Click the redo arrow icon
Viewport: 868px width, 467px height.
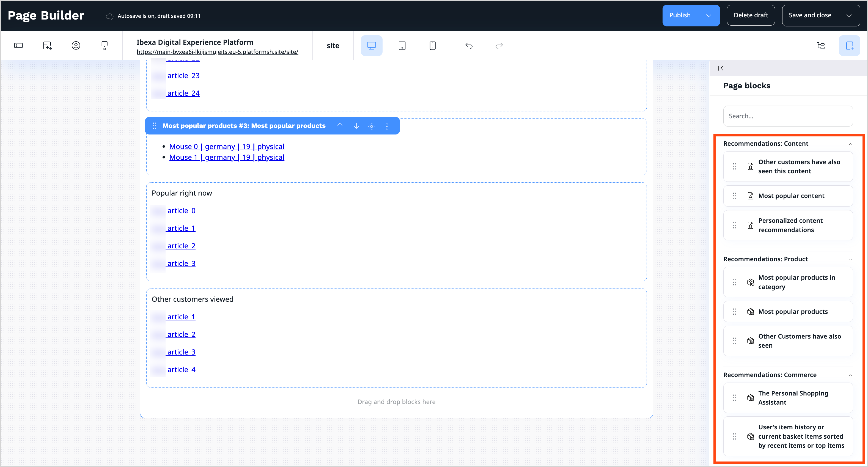click(x=499, y=45)
